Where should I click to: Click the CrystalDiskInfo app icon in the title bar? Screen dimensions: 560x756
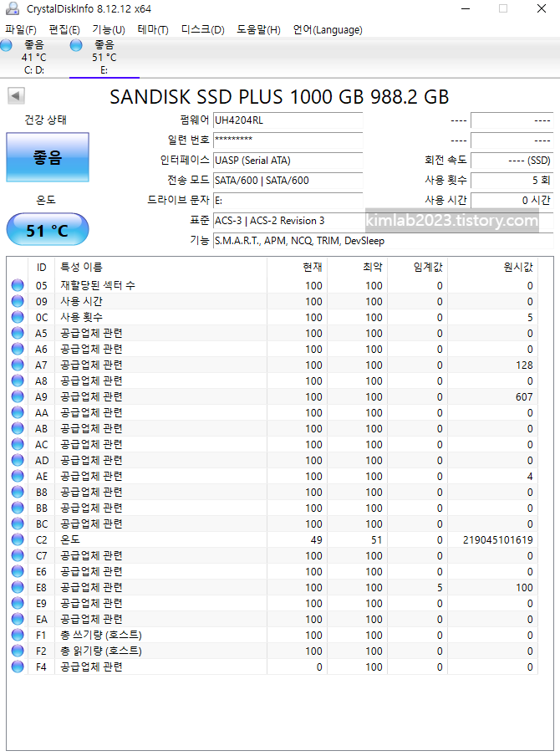point(12,8)
